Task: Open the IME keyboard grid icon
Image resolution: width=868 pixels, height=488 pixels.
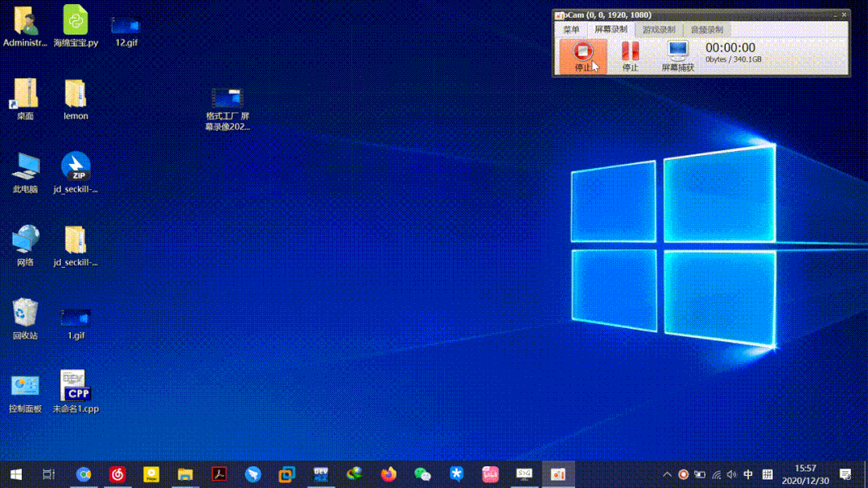Action: click(767, 474)
